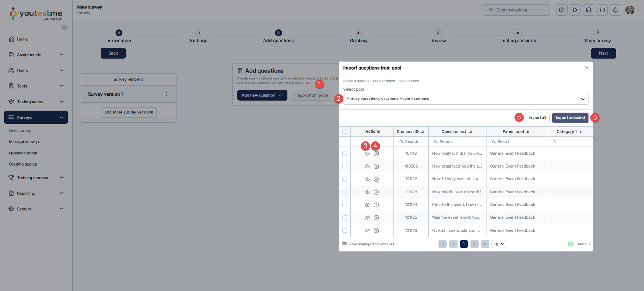Click the notifications bell icon

(x=615, y=10)
